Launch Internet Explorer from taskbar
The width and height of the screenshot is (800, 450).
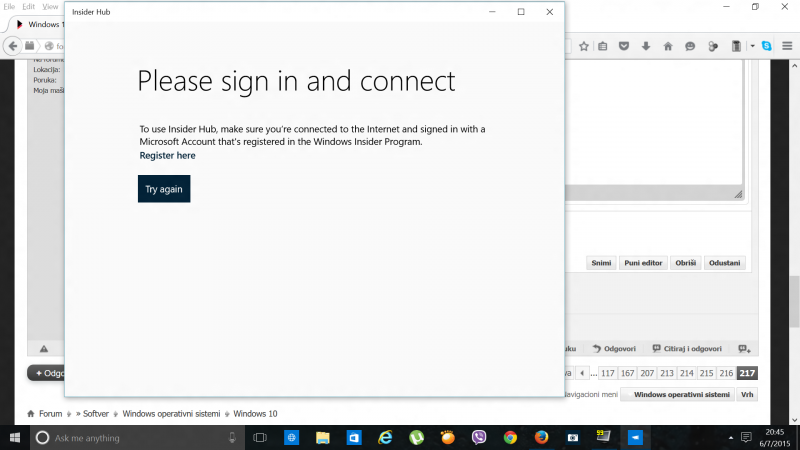(x=385, y=438)
